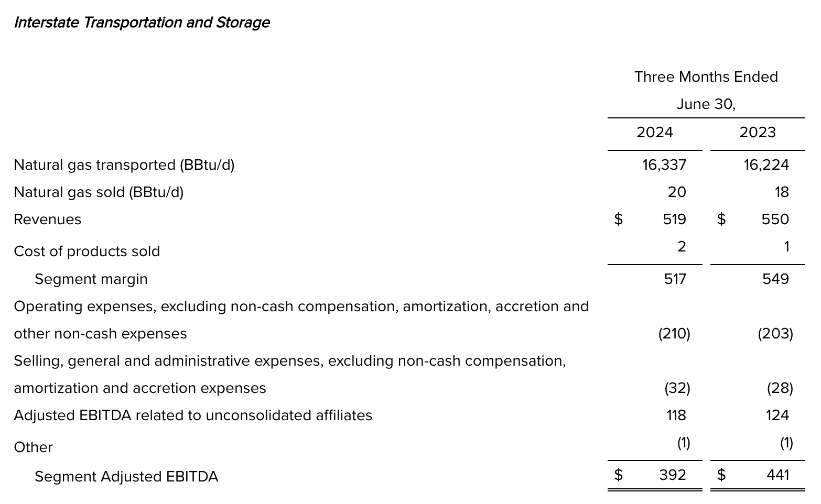Image resolution: width=821 pixels, height=504 pixels.
Task: Select the 2024 revenues value 519
Action: tap(674, 220)
